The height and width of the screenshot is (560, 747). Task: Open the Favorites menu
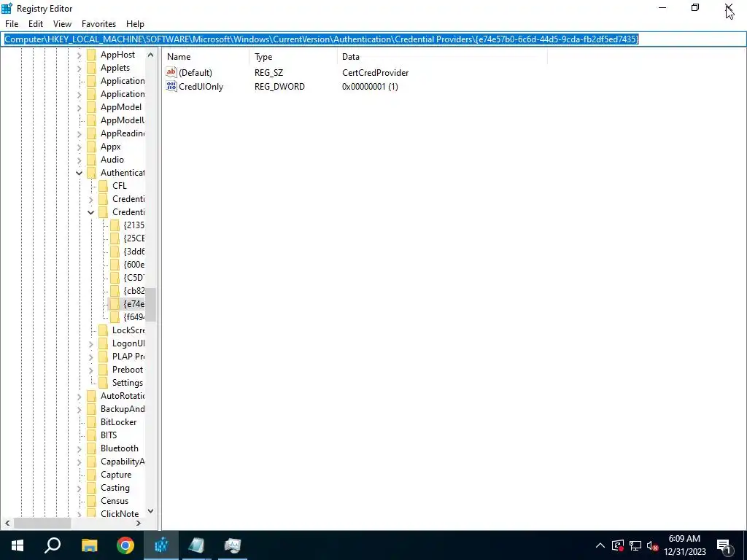click(98, 24)
